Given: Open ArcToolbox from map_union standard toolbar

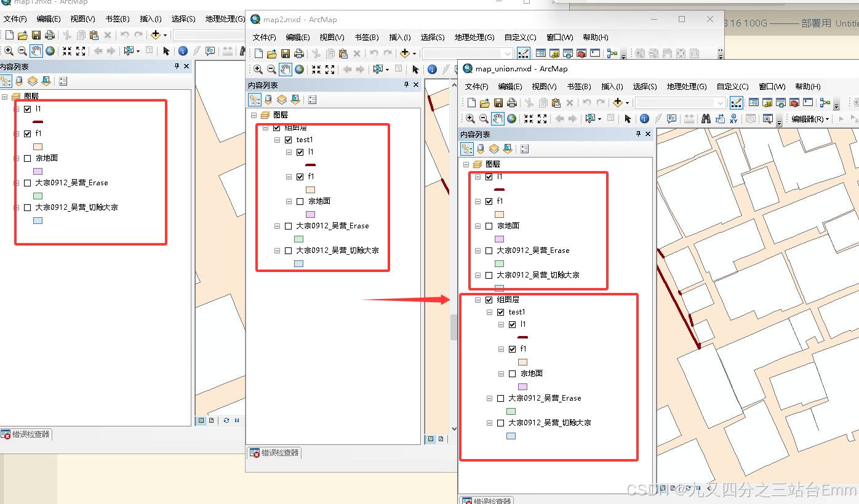Looking at the screenshot, I should pos(794,103).
